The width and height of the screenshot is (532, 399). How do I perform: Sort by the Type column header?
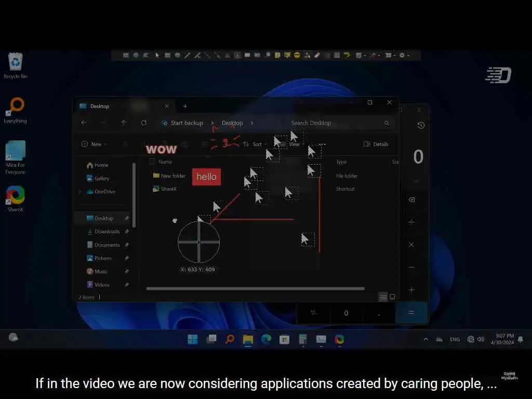(x=341, y=162)
